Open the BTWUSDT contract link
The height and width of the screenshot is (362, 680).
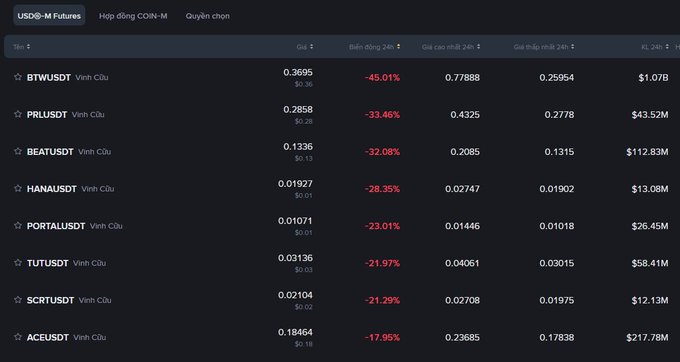coord(49,78)
